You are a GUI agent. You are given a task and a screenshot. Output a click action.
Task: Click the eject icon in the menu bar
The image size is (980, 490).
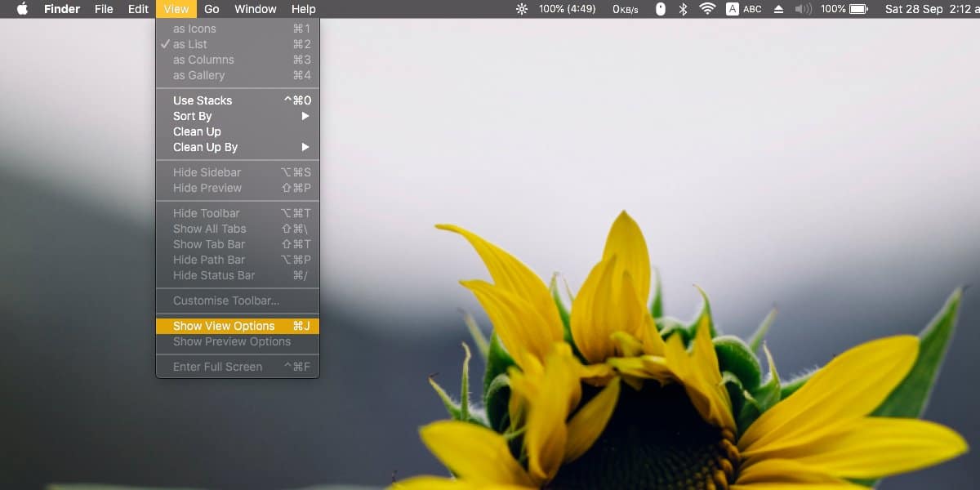pyautogui.click(x=777, y=9)
